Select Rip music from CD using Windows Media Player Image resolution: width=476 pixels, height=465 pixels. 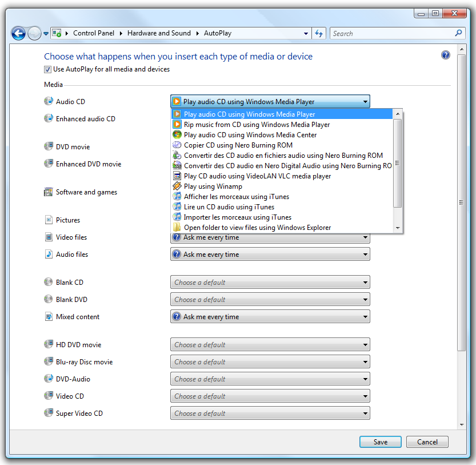[x=282, y=125]
